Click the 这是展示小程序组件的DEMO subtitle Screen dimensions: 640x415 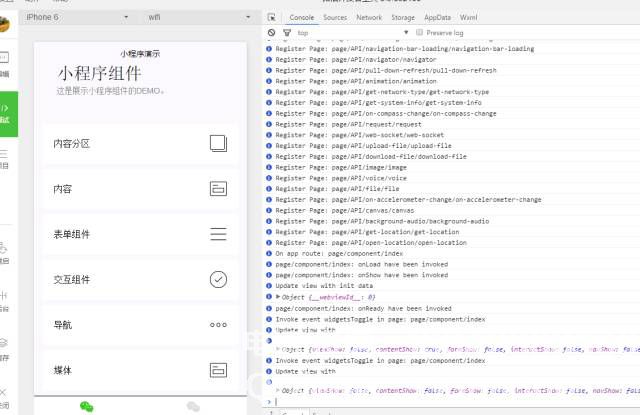click(x=110, y=91)
